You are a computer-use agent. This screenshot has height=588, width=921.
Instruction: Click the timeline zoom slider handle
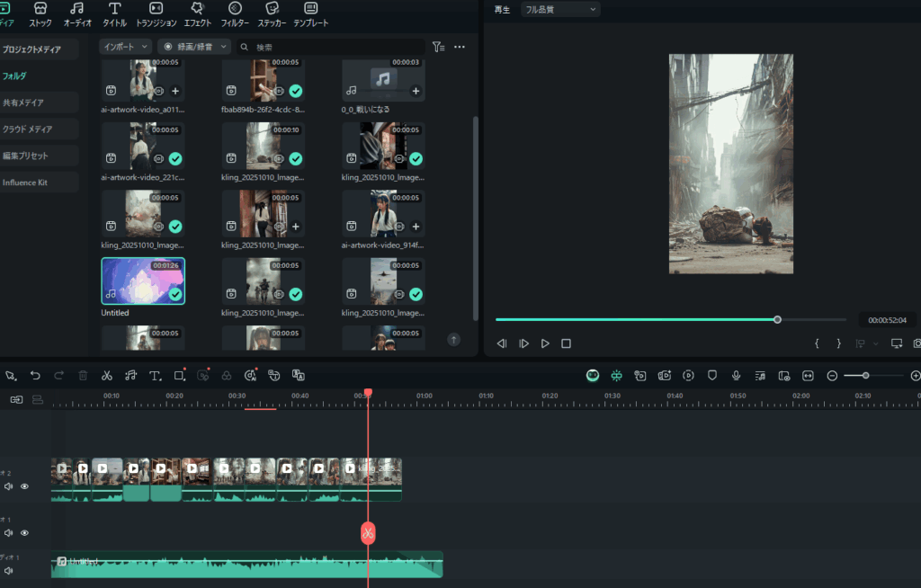click(x=865, y=376)
